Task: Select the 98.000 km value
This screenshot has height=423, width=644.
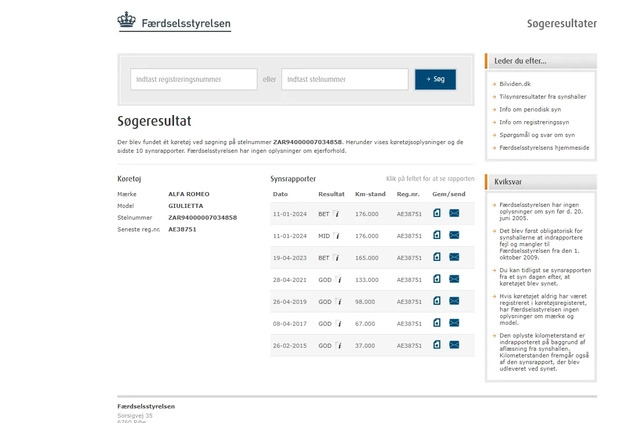Action: click(365, 302)
